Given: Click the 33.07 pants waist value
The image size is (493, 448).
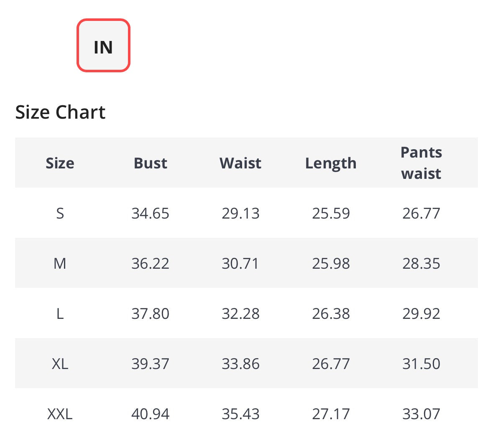Looking at the screenshot, I should pos(421,414).
